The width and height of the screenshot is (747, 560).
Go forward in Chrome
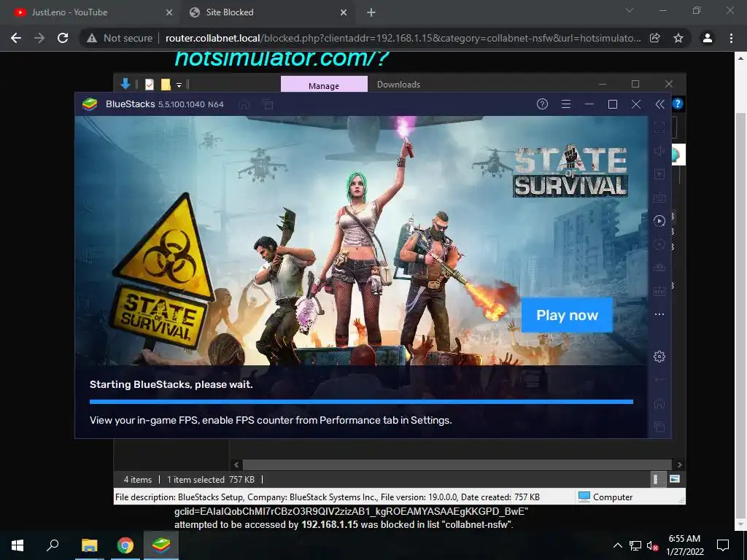39,38
